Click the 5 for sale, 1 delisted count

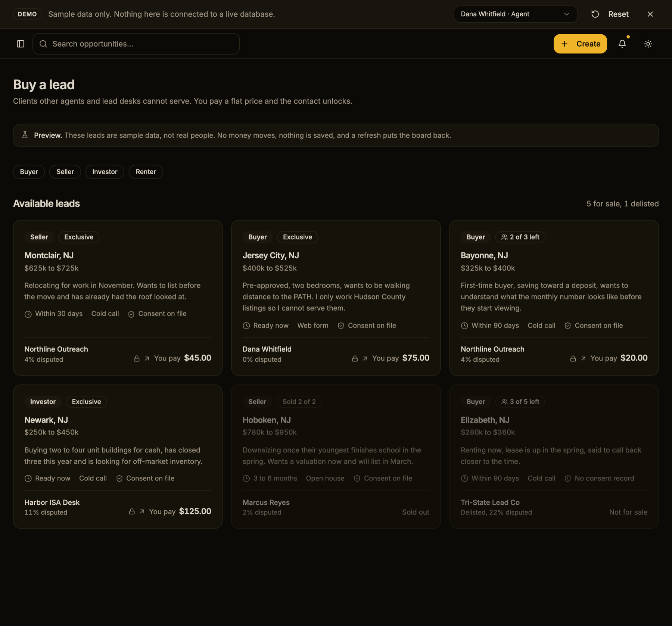click(622, 204)
